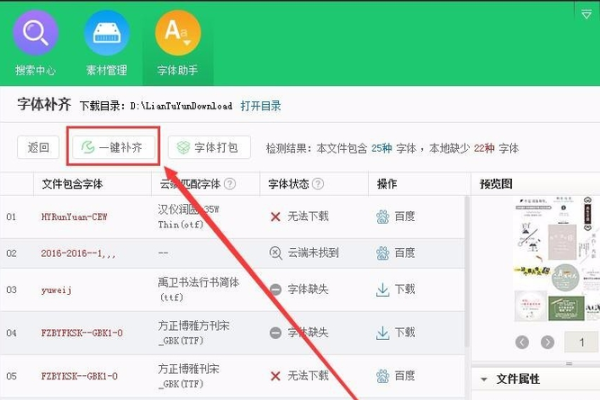Select font name FZBYKSK--GBK1-0
This screenshot has height=400, width=600.
click(x=79, y=376)
